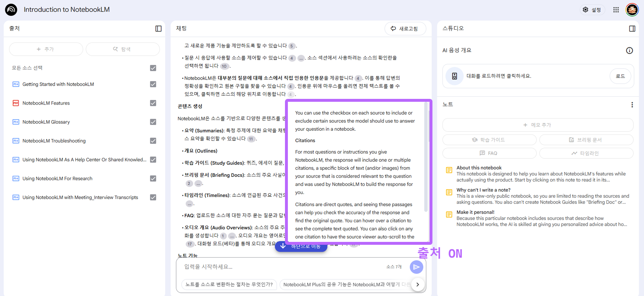The height and width of the screenshot is (296, 644).
Task: Click the About this notebook note icon
Action: click(x=449, y=170)
